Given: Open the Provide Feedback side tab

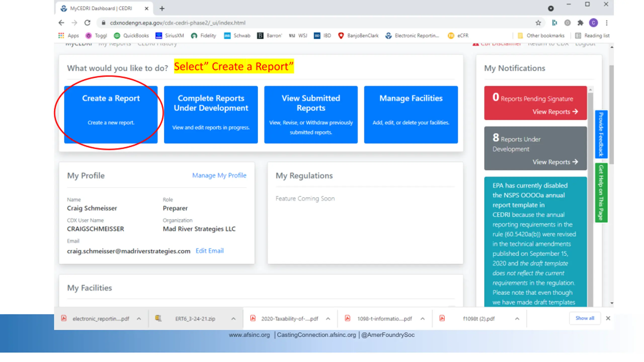Looking at the screenshot, I should [601, 134].
